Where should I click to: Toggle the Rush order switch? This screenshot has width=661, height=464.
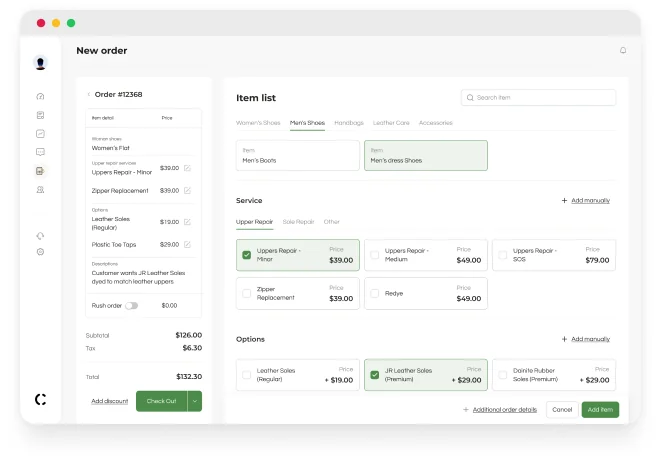[x=132, y=306]
